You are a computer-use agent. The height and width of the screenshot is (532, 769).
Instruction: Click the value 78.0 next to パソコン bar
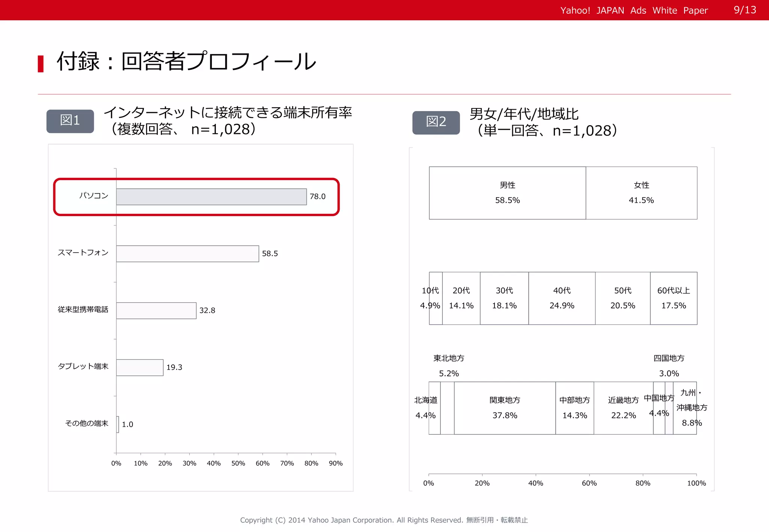(x=317, y=197)
